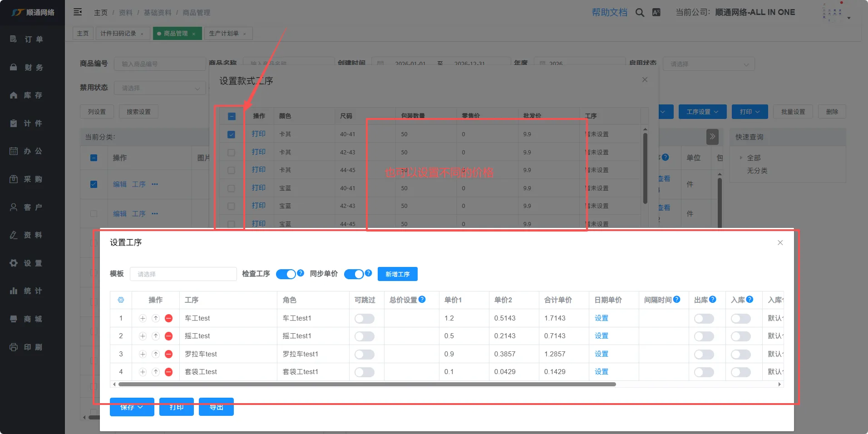Turn off the 同步单价 switch
Viewport: 868px width, 434px height.
tap(354, 274)
